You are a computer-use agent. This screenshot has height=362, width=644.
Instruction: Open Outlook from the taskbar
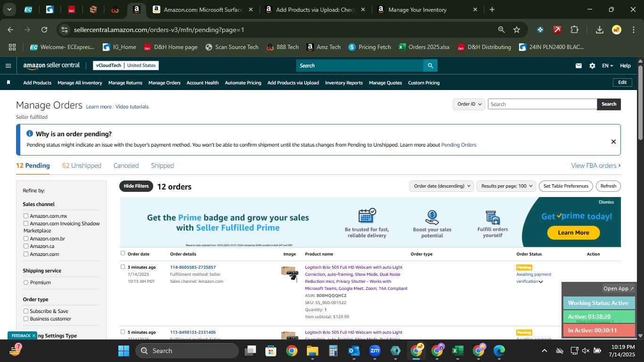[x=354, y=351]
